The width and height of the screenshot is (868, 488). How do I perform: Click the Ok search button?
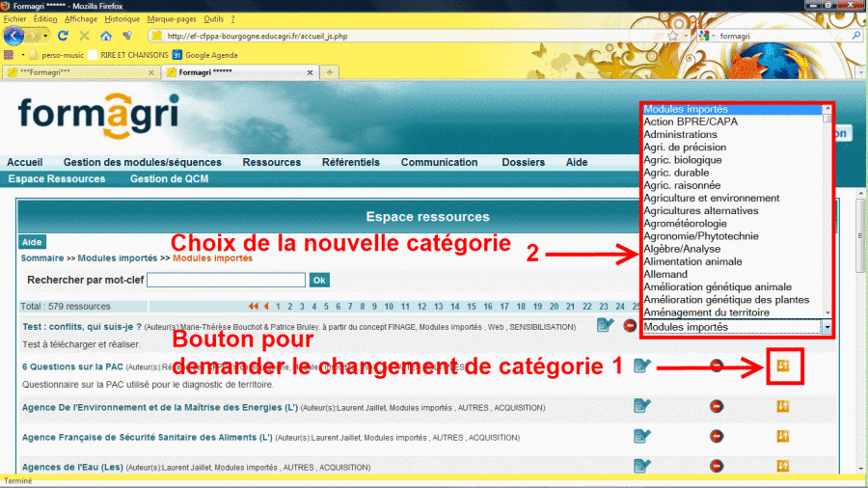[x=319, y=280]
